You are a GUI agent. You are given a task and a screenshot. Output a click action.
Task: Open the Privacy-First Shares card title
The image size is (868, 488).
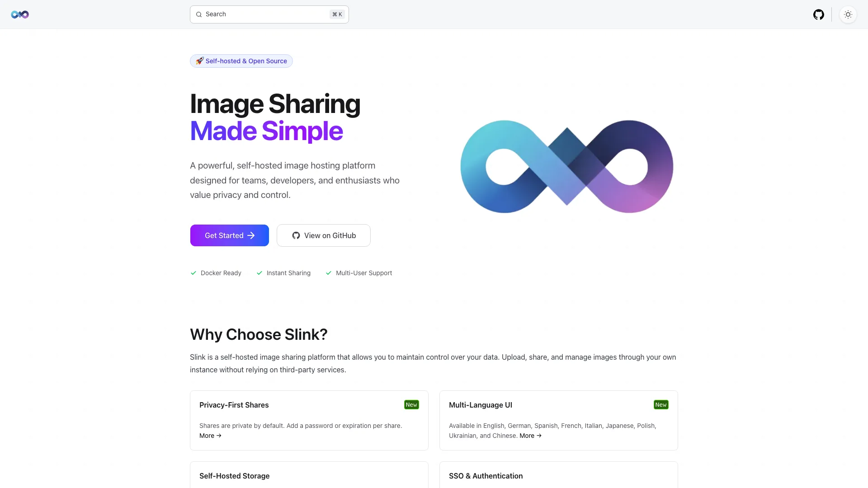234,405
